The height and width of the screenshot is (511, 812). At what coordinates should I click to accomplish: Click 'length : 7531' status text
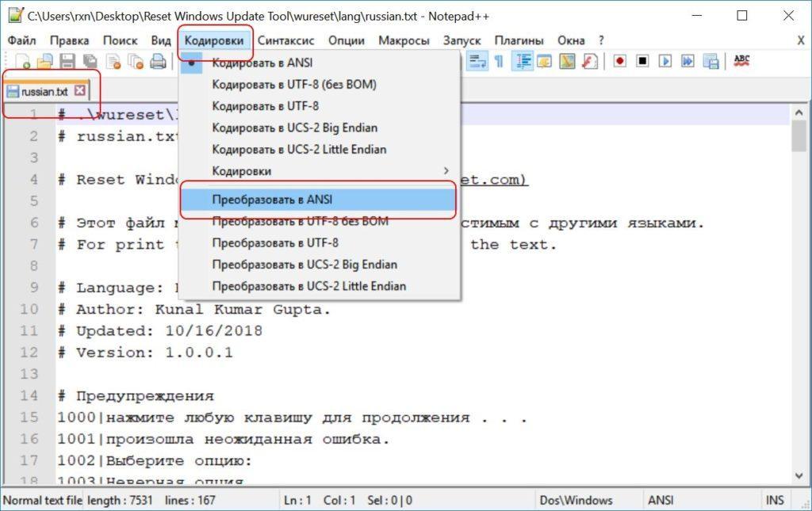tap(121, 500)
